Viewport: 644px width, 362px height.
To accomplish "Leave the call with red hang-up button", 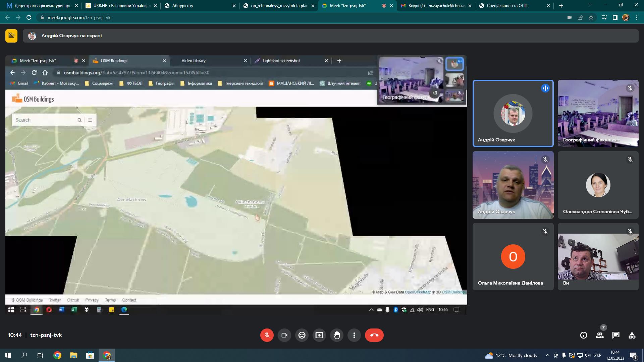I will coord(374,335).
